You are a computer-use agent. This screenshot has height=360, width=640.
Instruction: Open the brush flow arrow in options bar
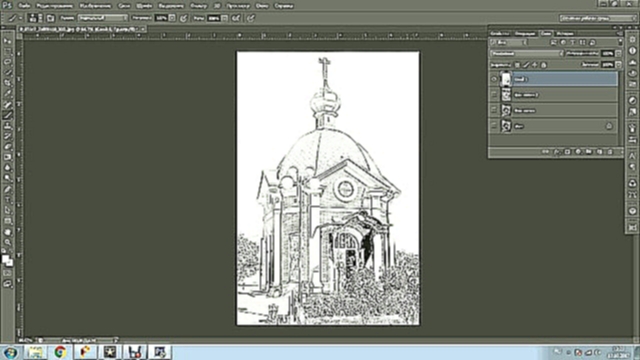(224, 18)
